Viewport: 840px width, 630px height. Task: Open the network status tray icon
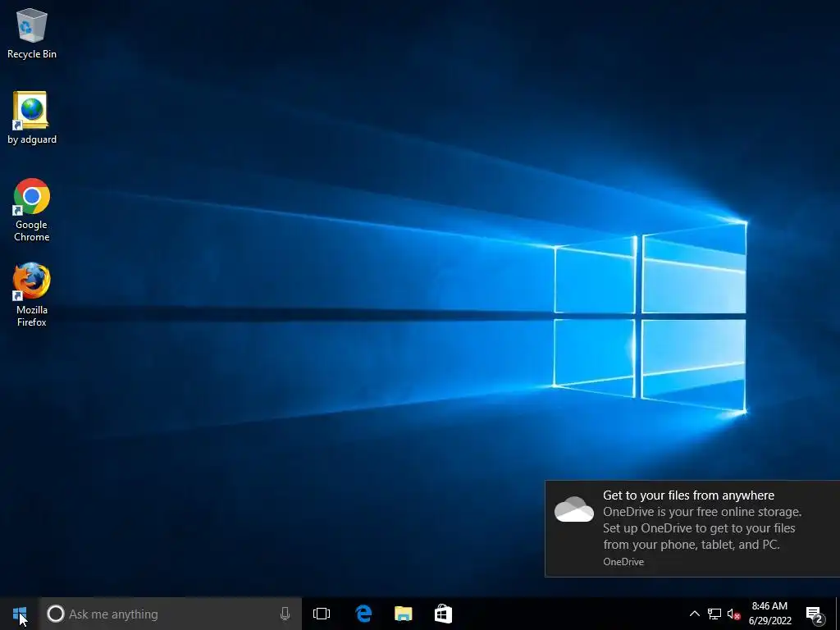714,614
